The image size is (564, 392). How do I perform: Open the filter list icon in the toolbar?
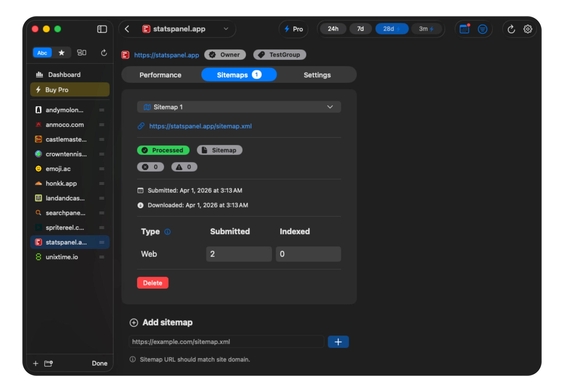coord(483,29)
